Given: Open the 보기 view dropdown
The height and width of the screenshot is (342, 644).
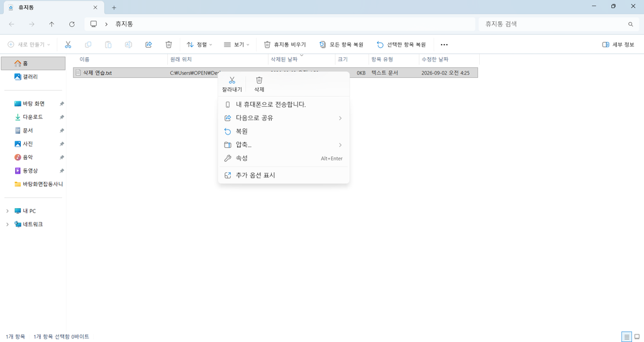Looking at the screenshot, I should (x=236, y=45).
